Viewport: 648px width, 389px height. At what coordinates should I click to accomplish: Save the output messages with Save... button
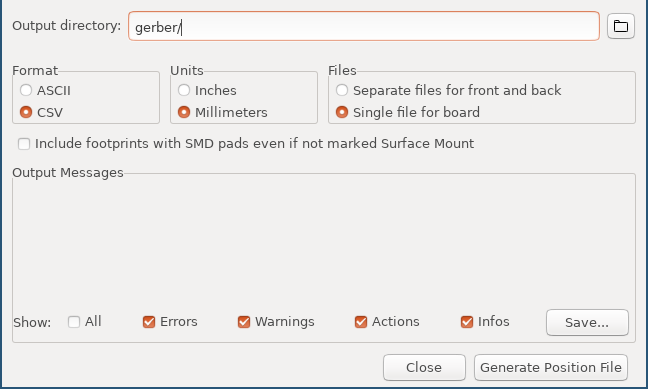(x=587, y=322)
